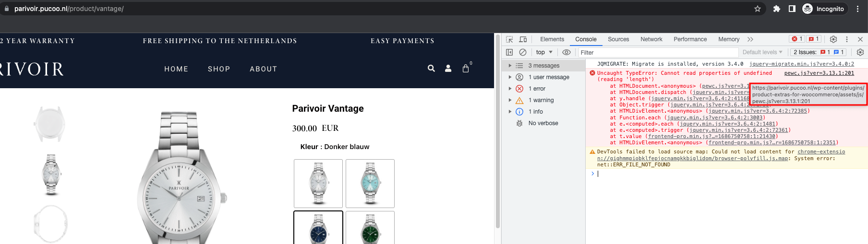Viewport: 868px width, 244px height.
Task: Switch to the Performance tab
Action: (x=690, y=39)
